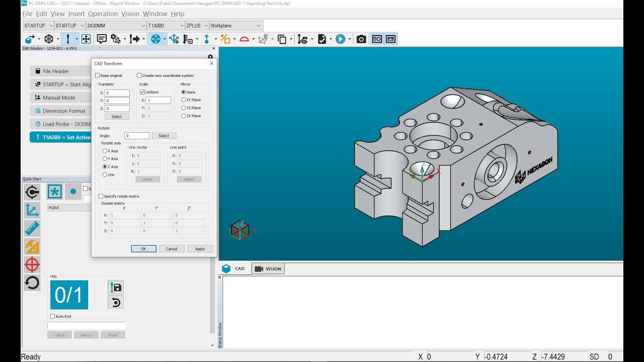Toggle the Auto End checkbox

pos(52,316)
